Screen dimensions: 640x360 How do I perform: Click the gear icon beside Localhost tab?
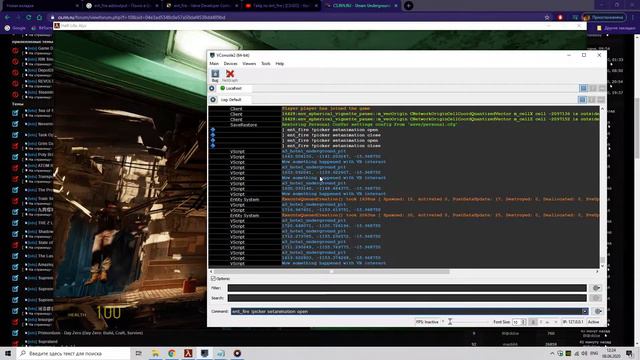coord(212,88)
